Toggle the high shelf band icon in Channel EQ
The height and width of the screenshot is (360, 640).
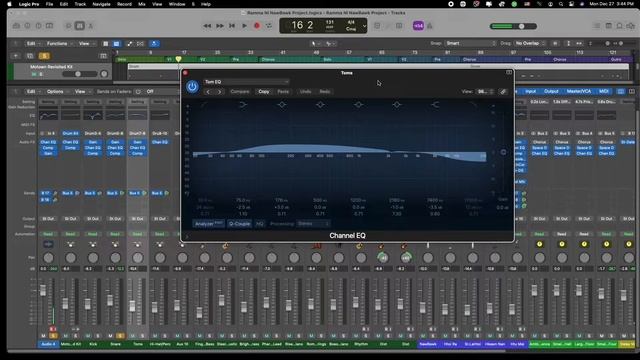pyautogui.click(x=435, y=105)
